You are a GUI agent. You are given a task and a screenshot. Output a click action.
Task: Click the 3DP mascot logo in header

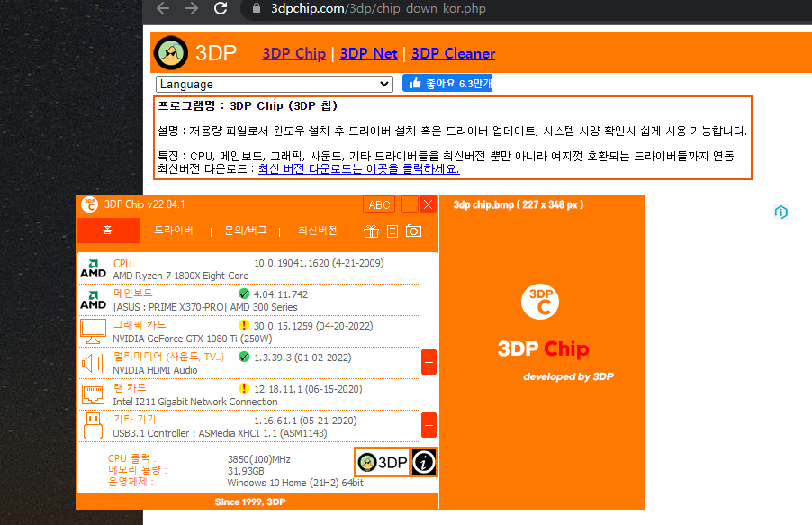tap(171, 53)
